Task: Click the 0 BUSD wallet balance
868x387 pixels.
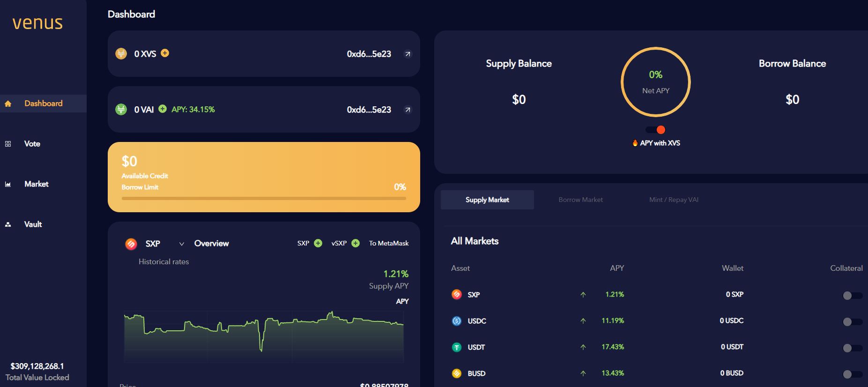Action: (732, 373)
